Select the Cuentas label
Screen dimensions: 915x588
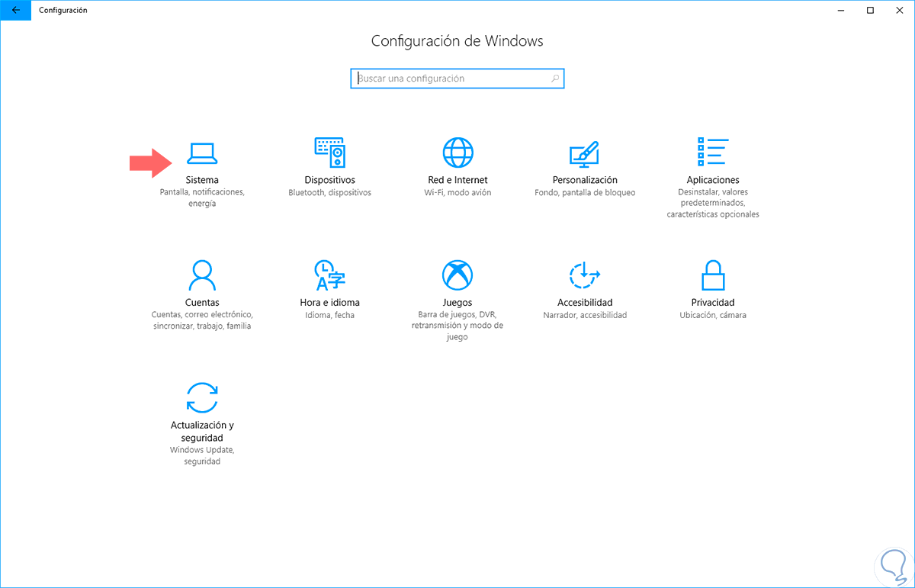202,302
